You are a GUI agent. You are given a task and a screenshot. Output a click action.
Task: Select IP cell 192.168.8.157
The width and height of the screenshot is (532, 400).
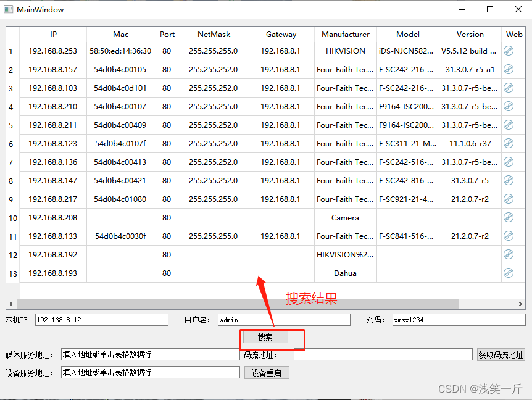[53, 70]
